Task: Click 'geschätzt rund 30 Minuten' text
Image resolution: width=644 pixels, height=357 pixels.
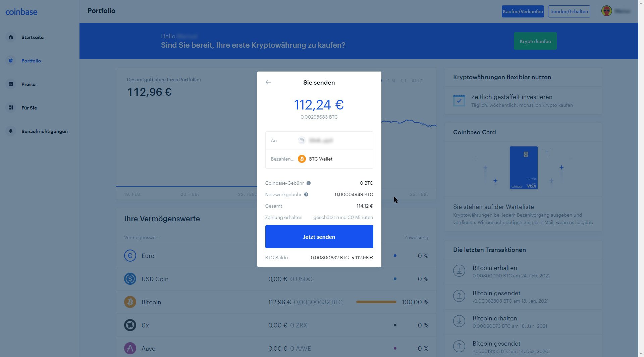Action: point(343,217)
